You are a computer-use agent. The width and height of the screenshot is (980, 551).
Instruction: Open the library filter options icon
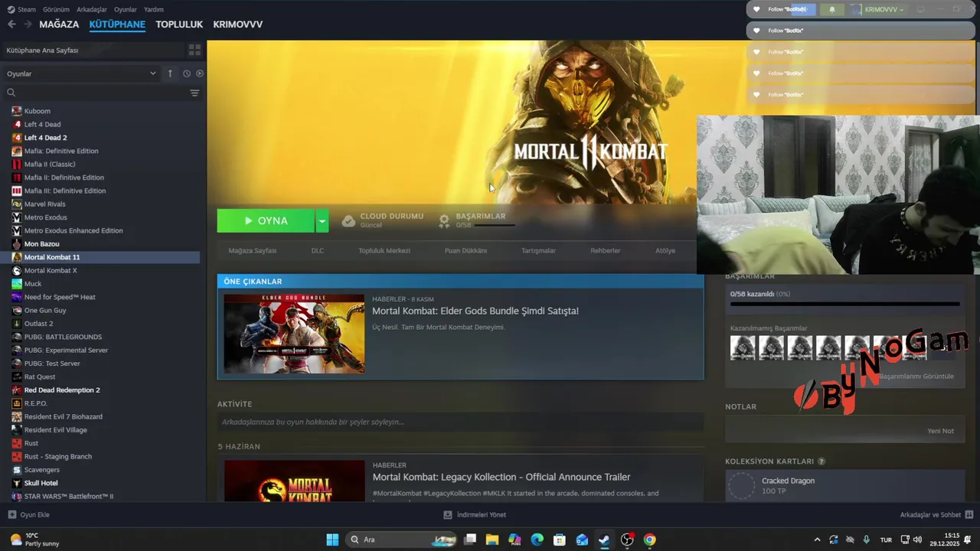(194, 93)
